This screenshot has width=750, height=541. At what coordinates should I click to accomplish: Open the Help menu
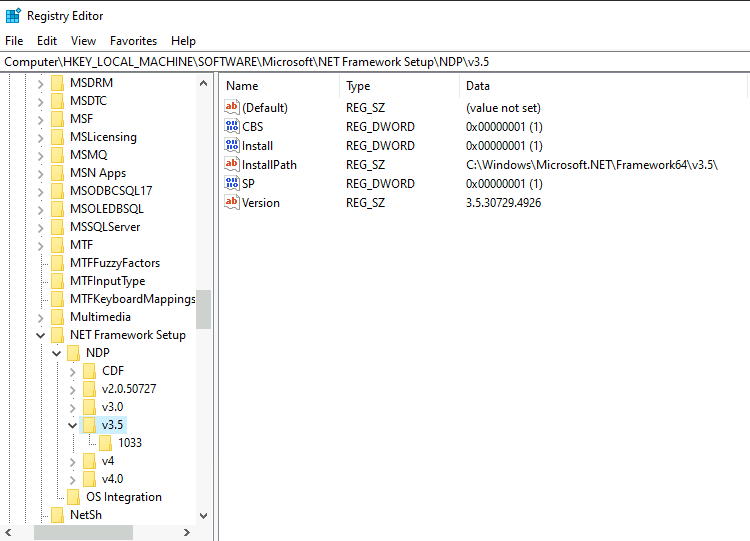184,41
